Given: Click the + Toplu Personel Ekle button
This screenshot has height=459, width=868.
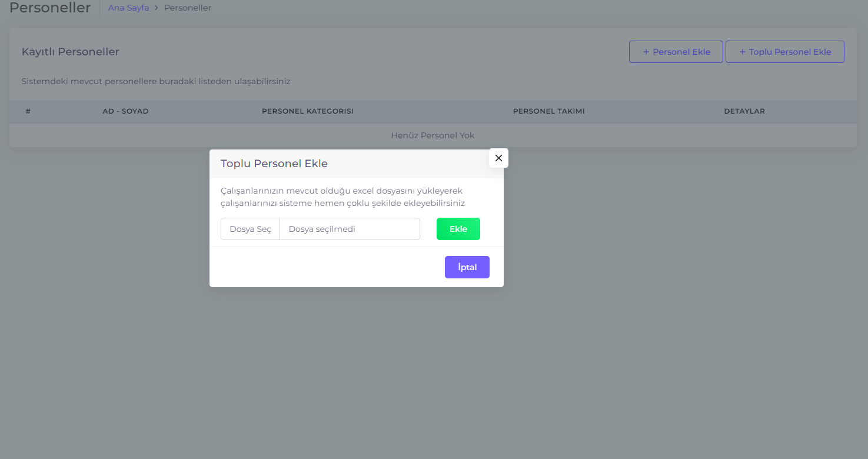Looking at the screenshot, I should [x=784, y=52].
